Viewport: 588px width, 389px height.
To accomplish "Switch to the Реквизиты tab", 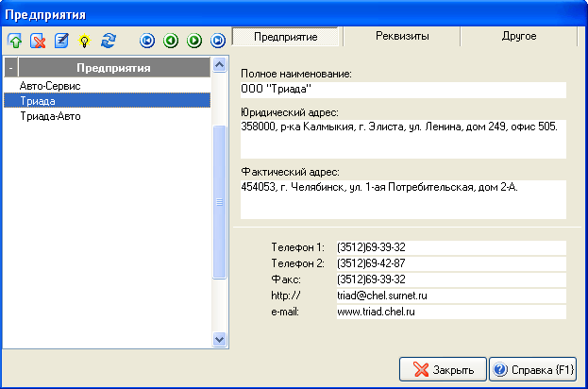I will (x=400, y=36).
